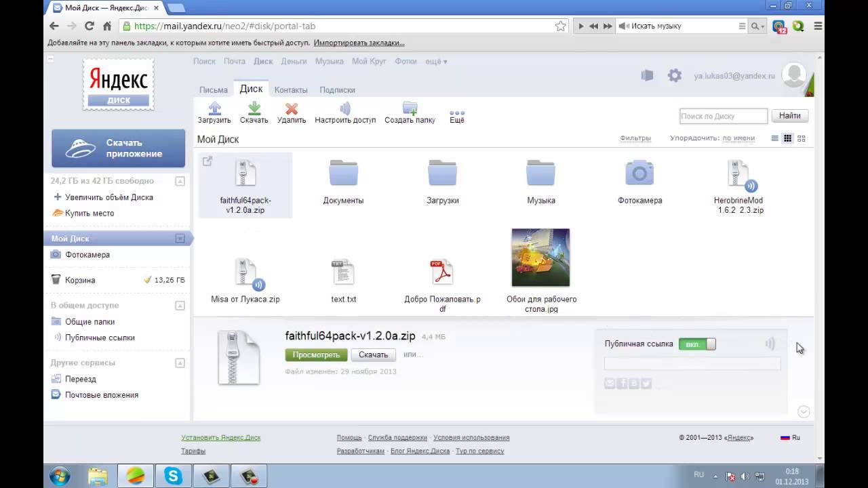Collapse the file details panel
Screen dimensions: 868x488
(804, 411)
